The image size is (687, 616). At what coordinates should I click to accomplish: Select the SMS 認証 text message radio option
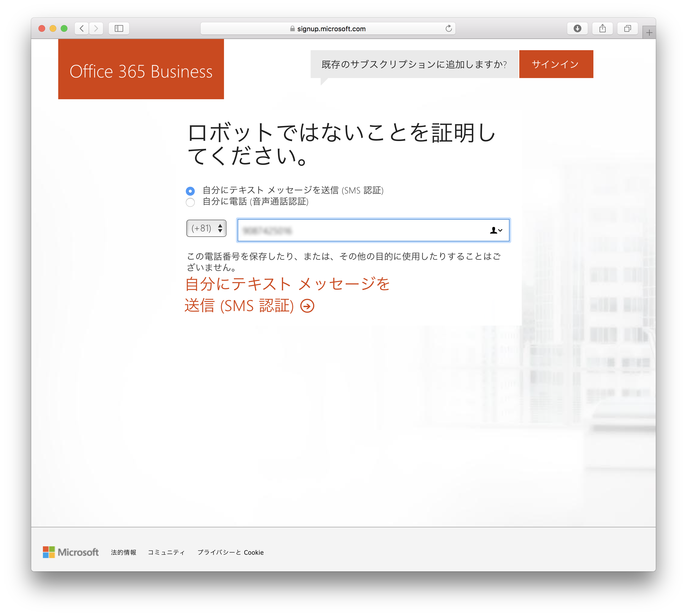[x=190, y=191]
